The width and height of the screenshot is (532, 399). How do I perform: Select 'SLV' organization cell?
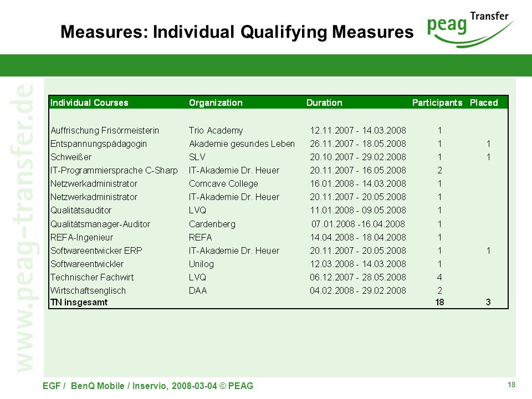pyautogui.click(x=197, y=157)
